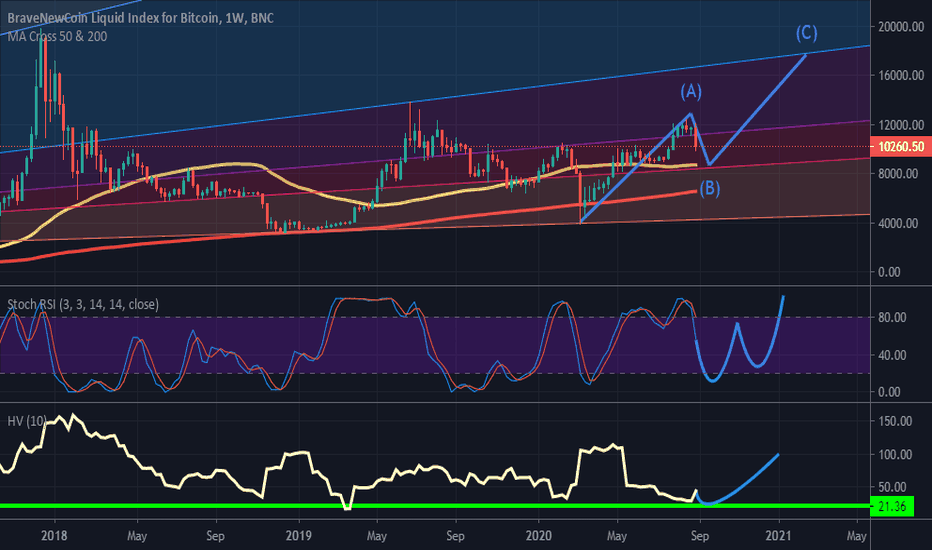Click the 2021 time axis label
This screenshot has height=550, width=932.
point(779,536)
